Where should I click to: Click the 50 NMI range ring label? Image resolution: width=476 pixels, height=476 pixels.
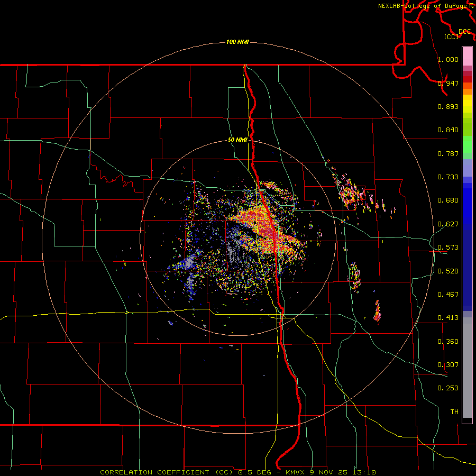[237, 140]
